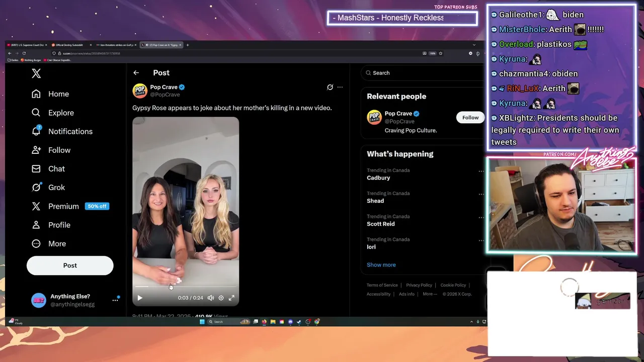Follow Pop Crave in Relevant people
644x362 pixels.
470,118
